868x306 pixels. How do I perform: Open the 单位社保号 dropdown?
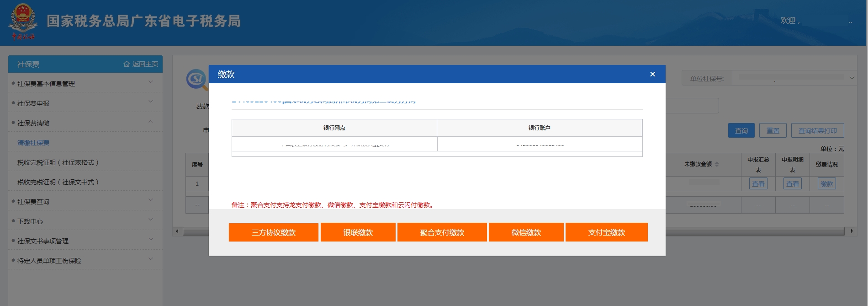pyautogui.click(x=852, y=78)
